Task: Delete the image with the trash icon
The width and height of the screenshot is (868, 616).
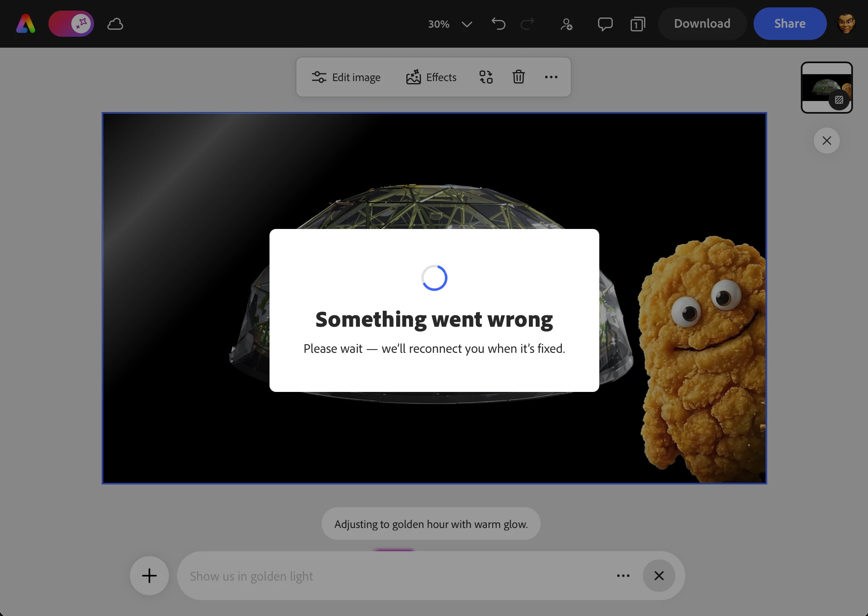Action: [x=518, y=77]
